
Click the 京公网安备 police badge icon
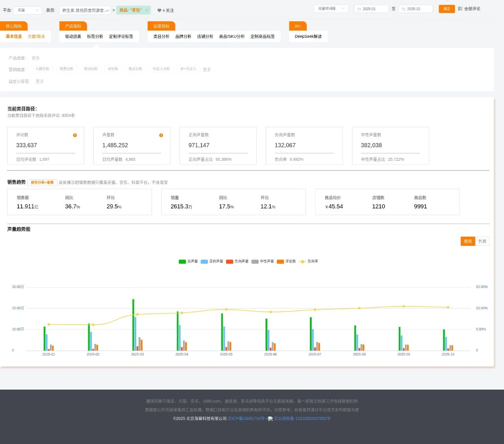(271, 419)
